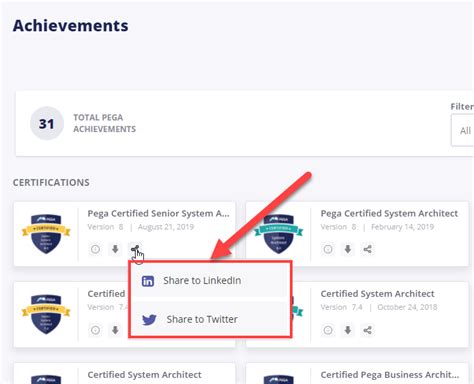Screen dimensions: 474x384
Task: Click the 31 total achievements counter
Action: tap(47, 124)
